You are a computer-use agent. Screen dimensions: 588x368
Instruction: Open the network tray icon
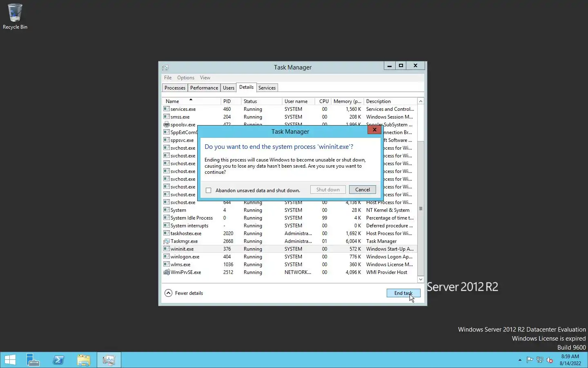(x=540, y=360)
